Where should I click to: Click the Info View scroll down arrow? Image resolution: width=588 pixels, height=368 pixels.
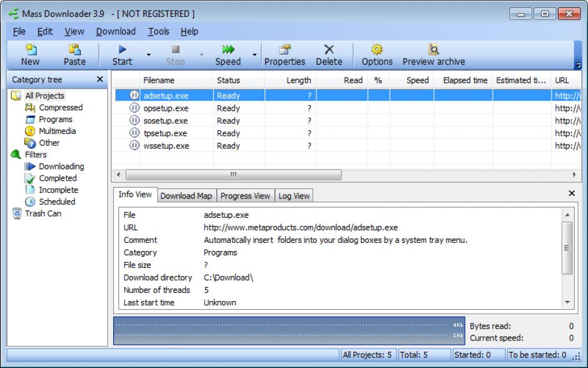point(567,302)
